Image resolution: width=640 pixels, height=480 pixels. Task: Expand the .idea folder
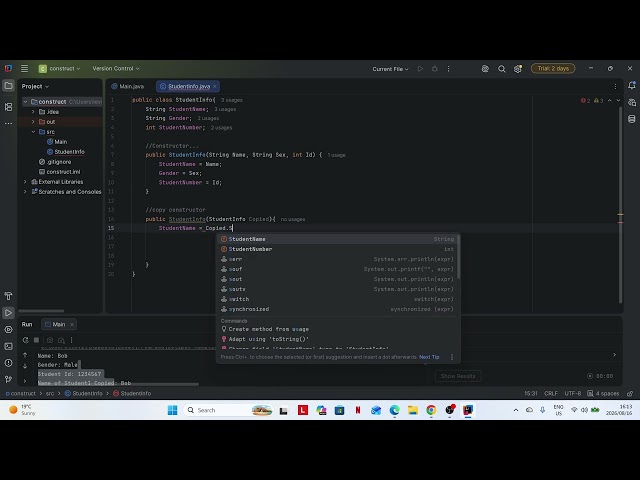tap(33, 112)
